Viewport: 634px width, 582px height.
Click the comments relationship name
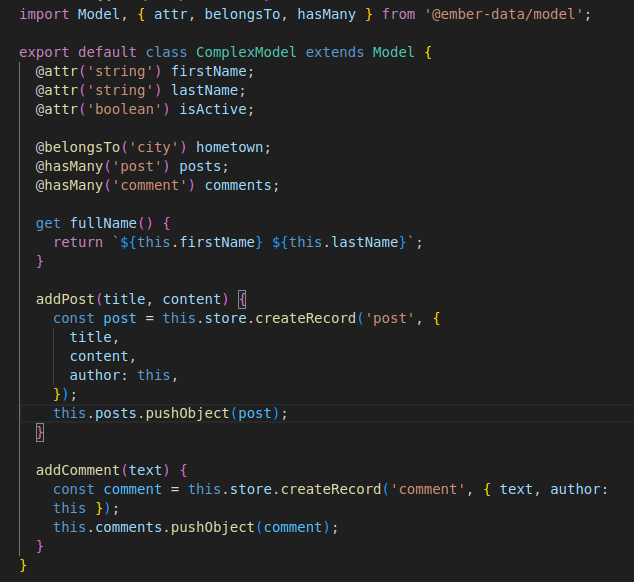click(x=238, y=185)
